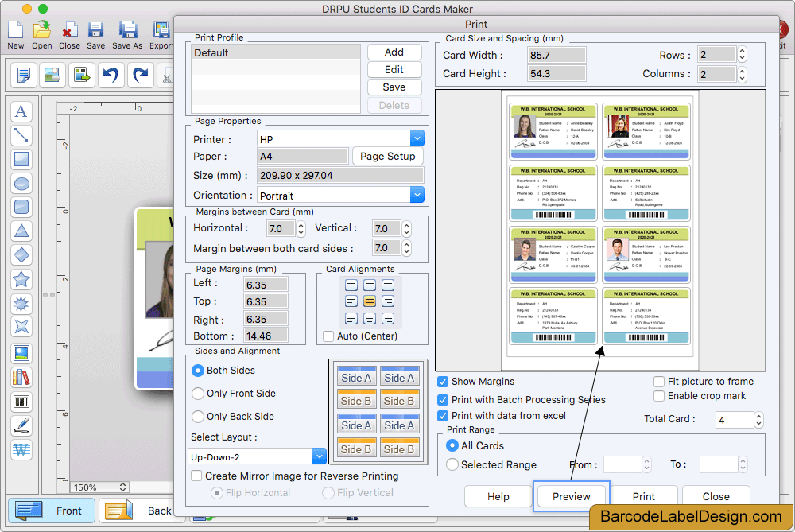Open the Printer dropdown
Viewport: 795px width, 532px height.
[x=417, y=138]
